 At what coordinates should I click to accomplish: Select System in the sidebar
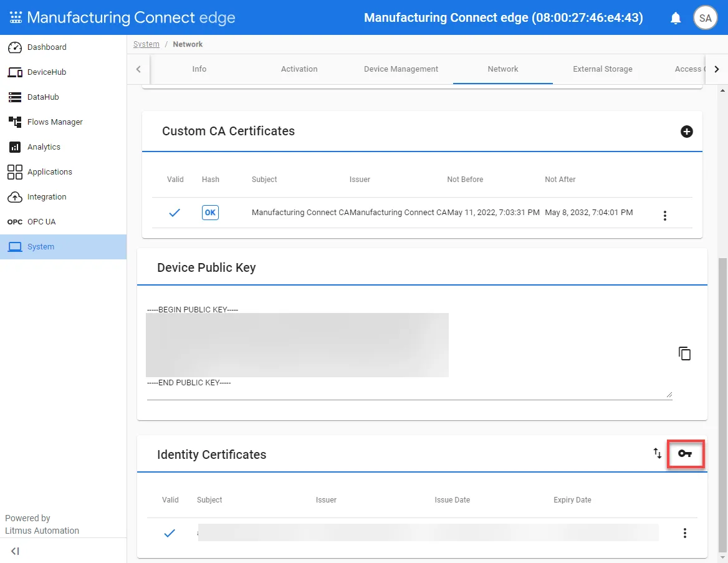[63, 247]
